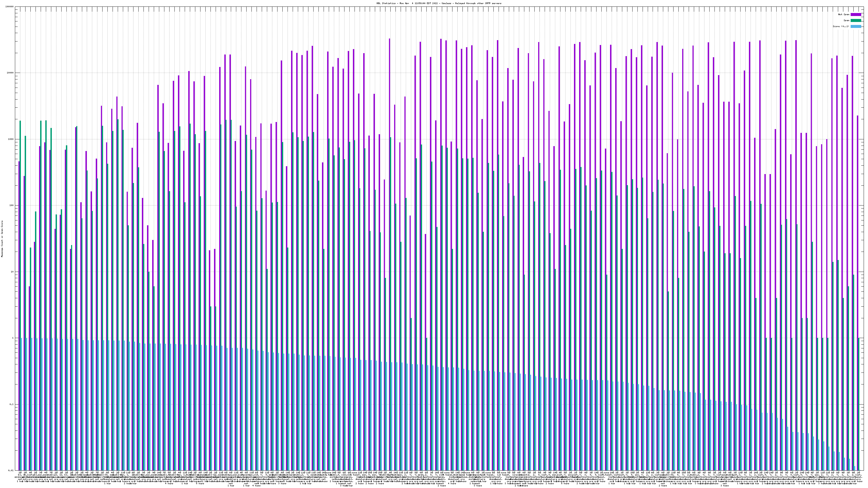Viewport: 868px width, 488px height.
Task: Click the 0.01 y-axis tick label
Action: coord(11,470)
